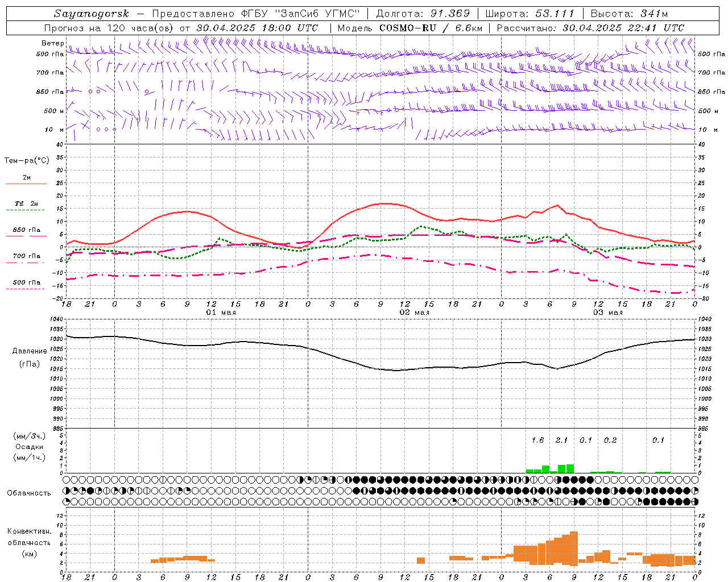This screenshot has height=582, width=728.
Task: Click the Облачность cloud cover label
Action: click(x=29, y=493)
